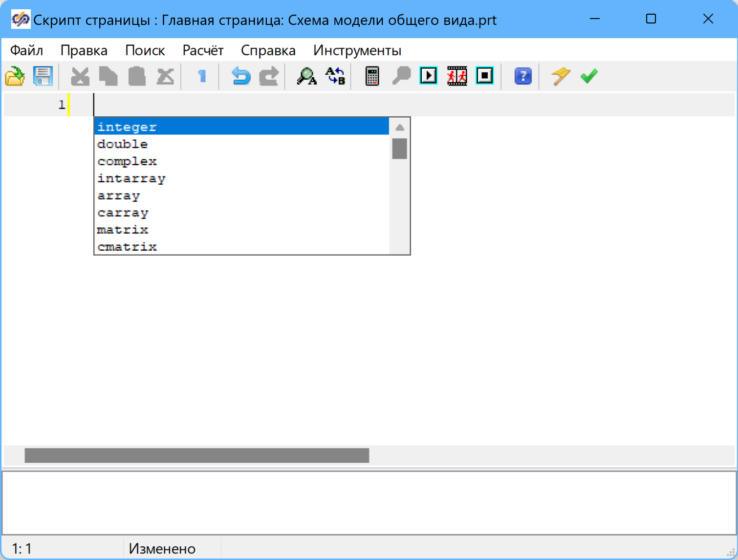Open the Файл menu

pos(26,50)
